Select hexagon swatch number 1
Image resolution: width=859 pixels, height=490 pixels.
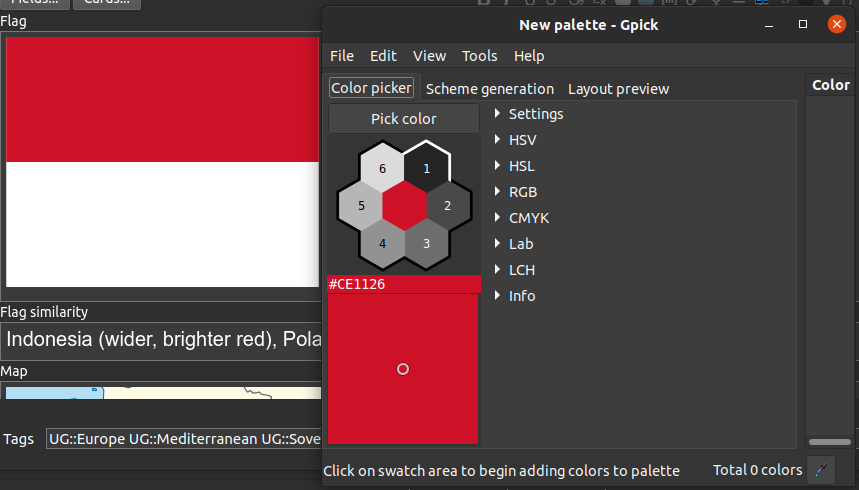click(x=427, y=168)
